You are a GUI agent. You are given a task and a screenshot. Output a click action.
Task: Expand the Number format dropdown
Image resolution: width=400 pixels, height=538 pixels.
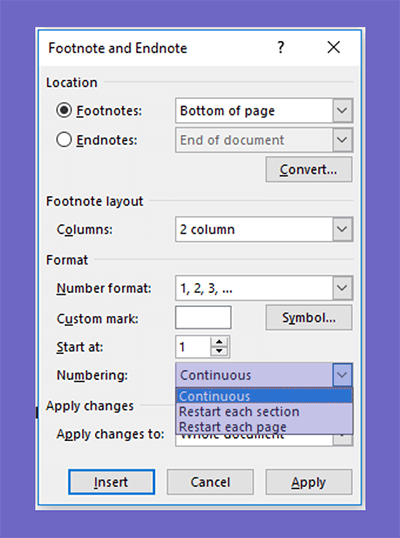pyautogui.click(x=264, y=288)
